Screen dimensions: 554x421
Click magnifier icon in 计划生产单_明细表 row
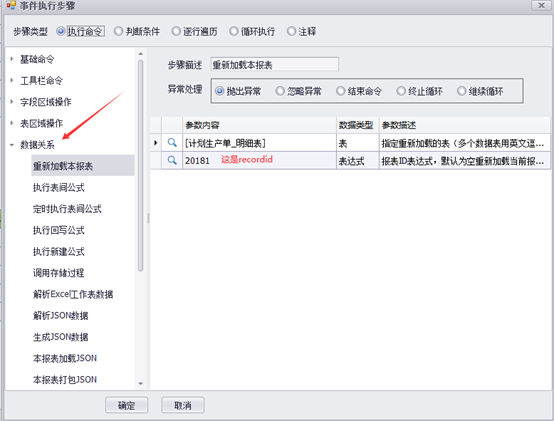(172, 143)
